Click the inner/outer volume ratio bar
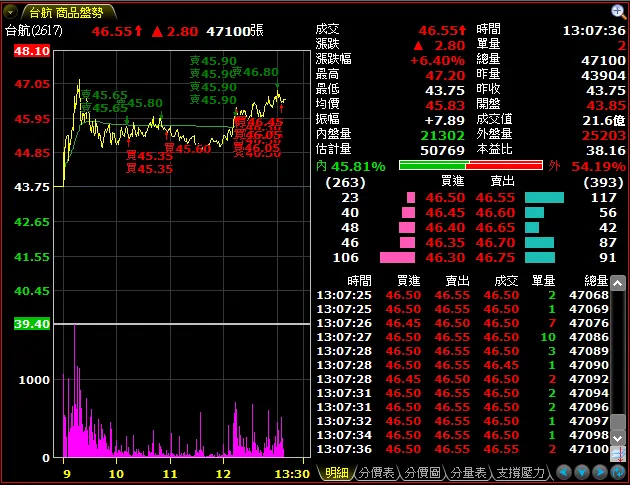The image size is (630, 485). click(470, 165)
